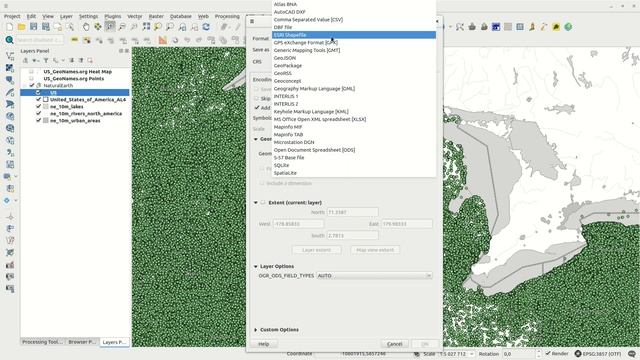Image resolution: width=640 pixels, height=360 pixels.
Task: Toggle visibility of US_GeoNames.org Heat Map layer
Action: click(x=31, y=71)
